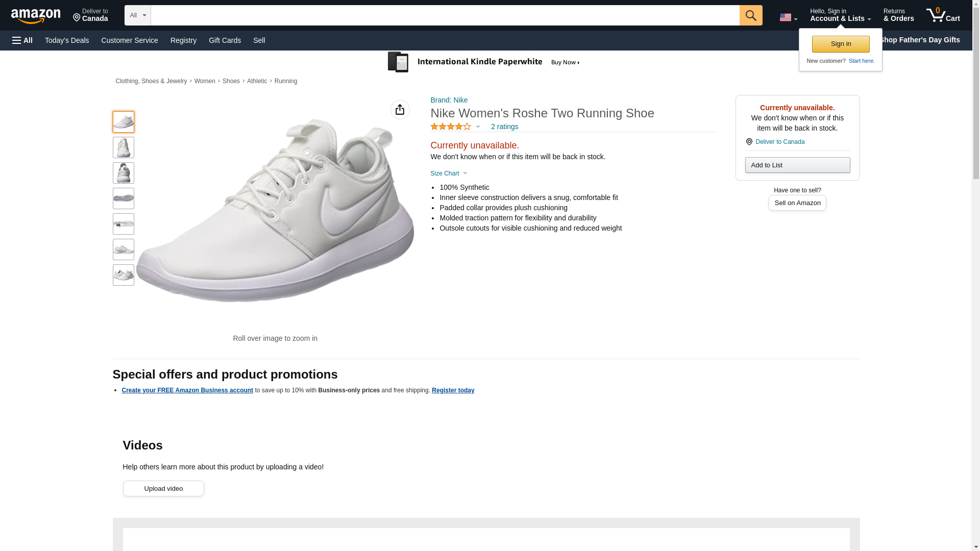980x551 pixels.
Task: Click the share icon on product image
Action: click(x=400, y=110)
